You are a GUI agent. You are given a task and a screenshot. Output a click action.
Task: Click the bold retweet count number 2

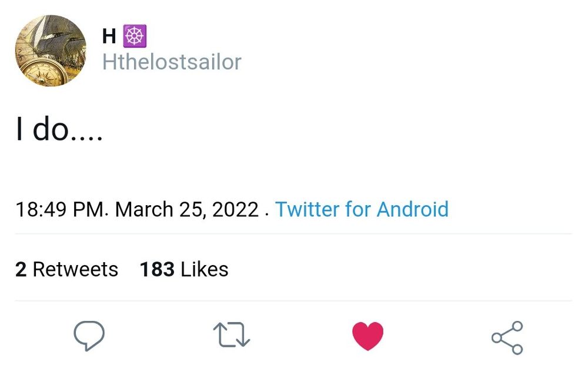[21, 269]
